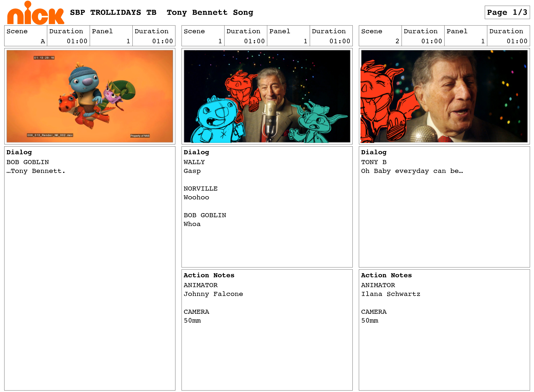Open Scene 2 close-up storyboard thumbnail

tap(444, 96)
